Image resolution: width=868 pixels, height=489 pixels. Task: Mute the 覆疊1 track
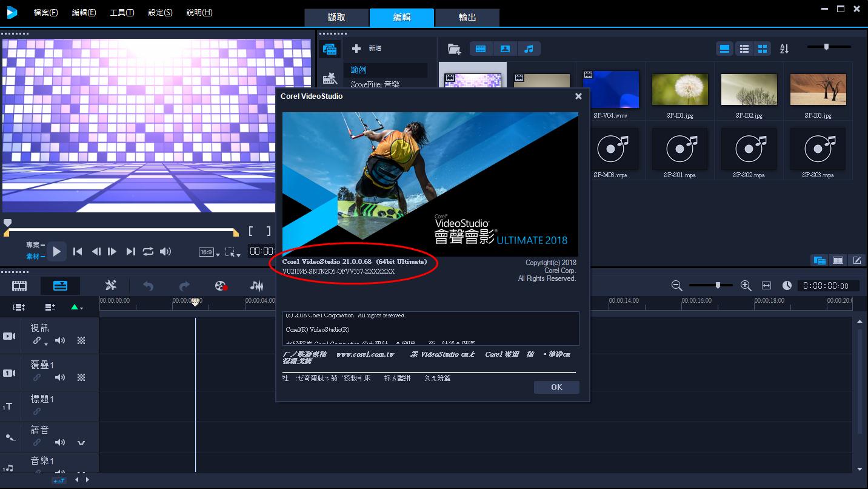[60, 377]
